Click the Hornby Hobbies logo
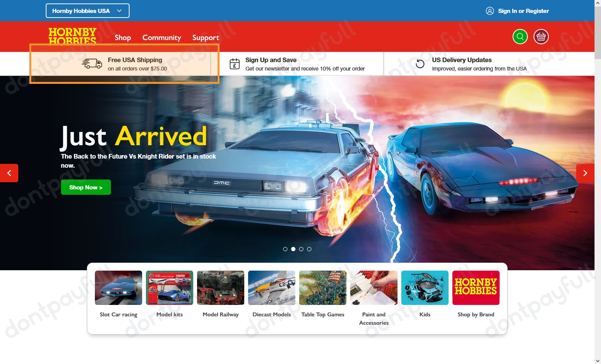 [72, 36]
